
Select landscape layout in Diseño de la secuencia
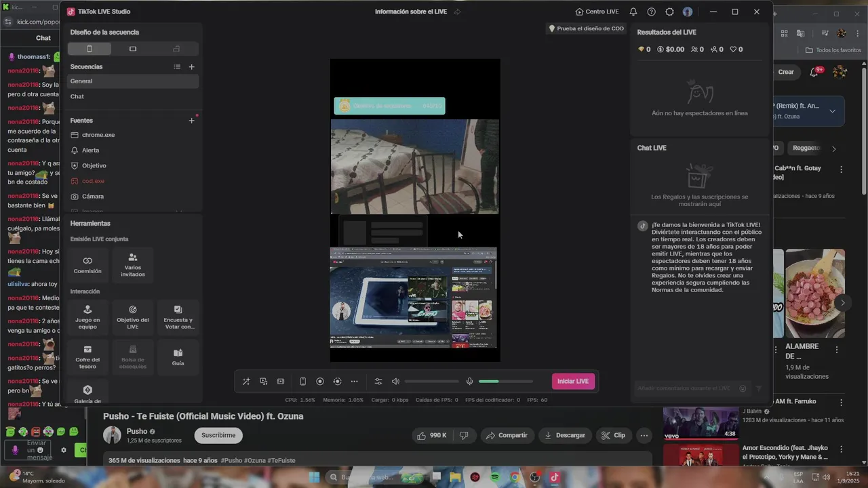click(x=133, y=49)
